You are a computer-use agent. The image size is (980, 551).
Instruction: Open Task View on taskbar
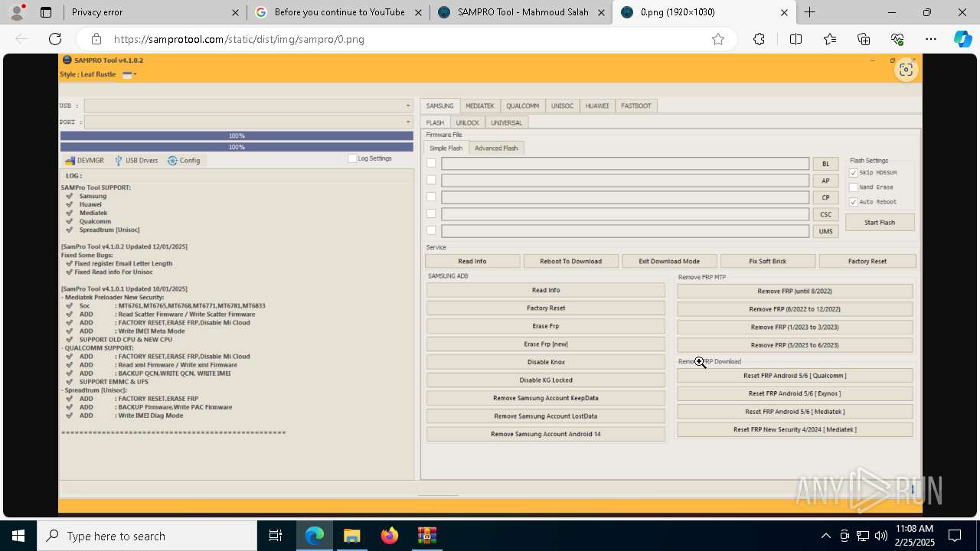(x=276, y=536)
